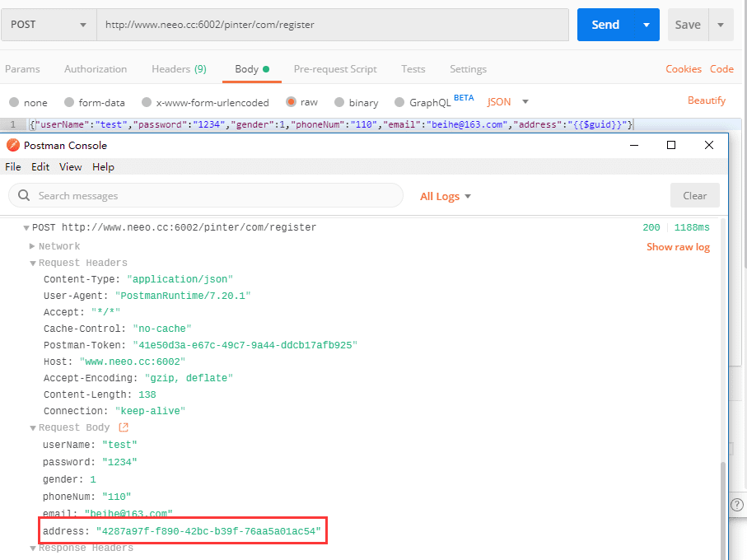
Task: Switch to the Body tab
Action: tap(252, 69)
